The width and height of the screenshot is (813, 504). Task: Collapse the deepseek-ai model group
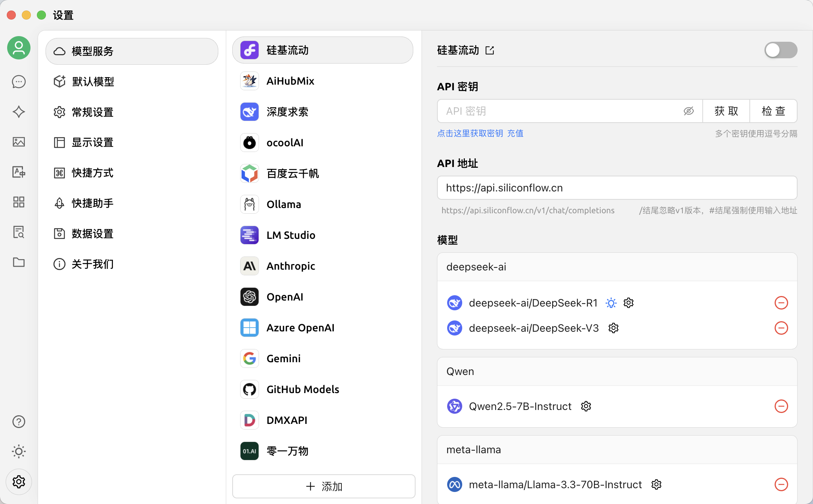[x=617, y=267]
